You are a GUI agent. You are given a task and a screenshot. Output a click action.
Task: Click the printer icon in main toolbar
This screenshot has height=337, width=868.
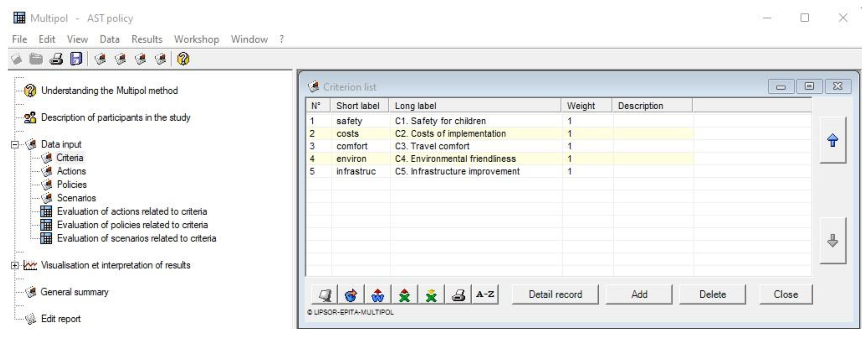point(56,59)
